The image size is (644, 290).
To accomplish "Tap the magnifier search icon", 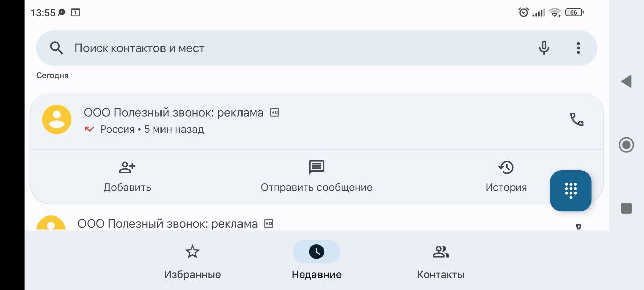I will click(x=57, y=48).
